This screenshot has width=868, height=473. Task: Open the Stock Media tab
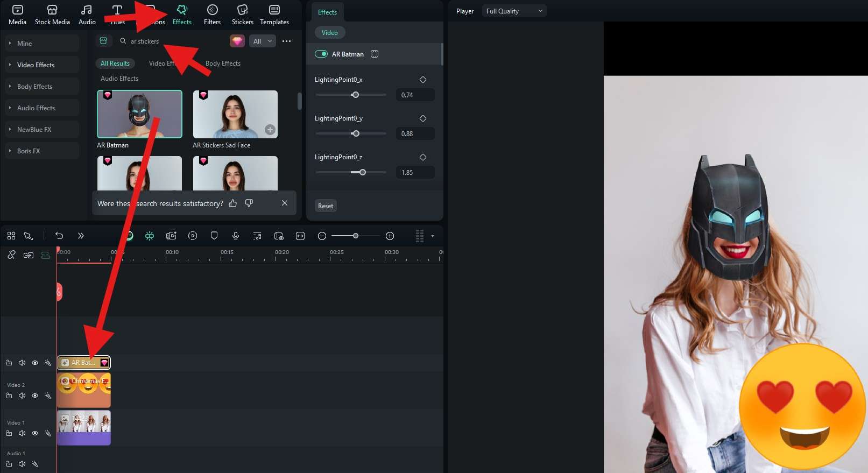pos(52,15)
